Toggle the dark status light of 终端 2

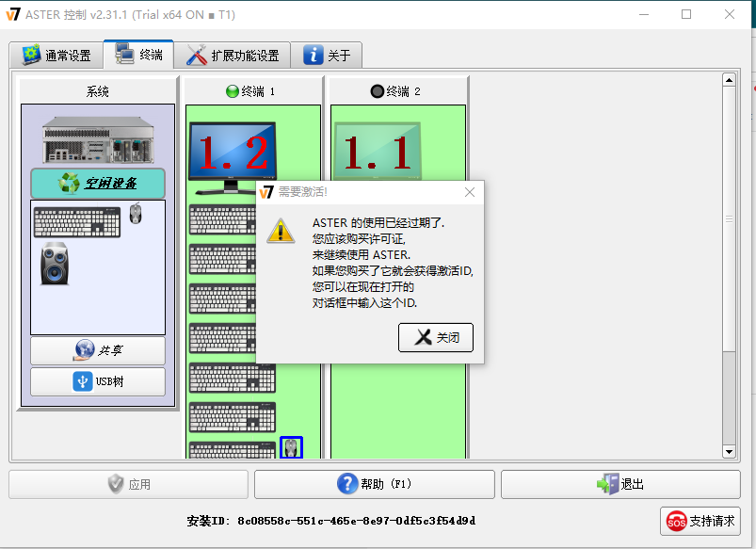coord(377,91)
